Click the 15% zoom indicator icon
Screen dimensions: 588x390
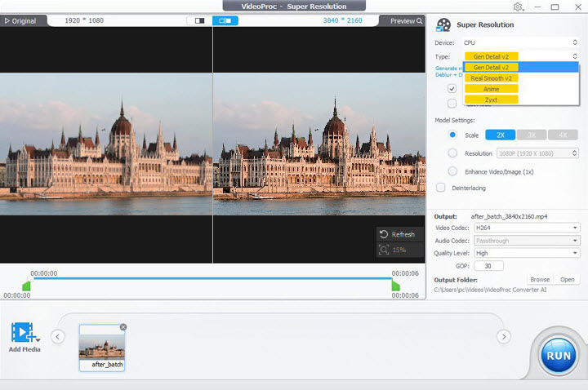(x=384, y=249)
